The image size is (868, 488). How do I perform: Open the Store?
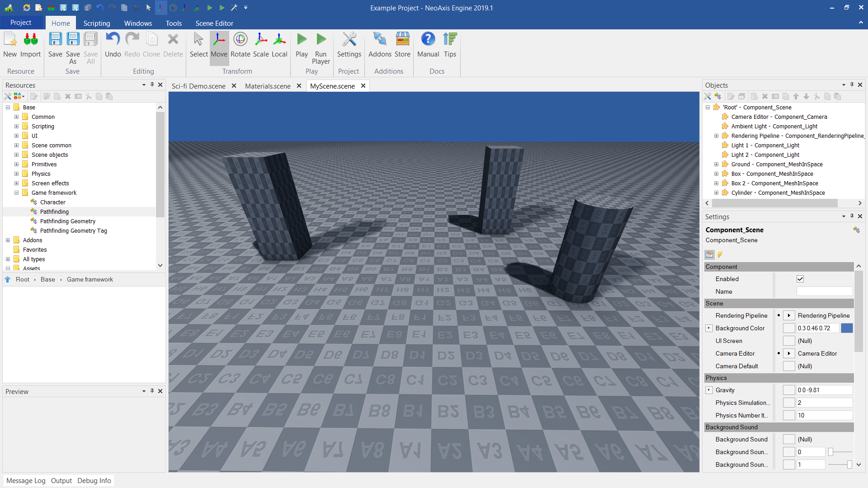[x=402, y=44]
